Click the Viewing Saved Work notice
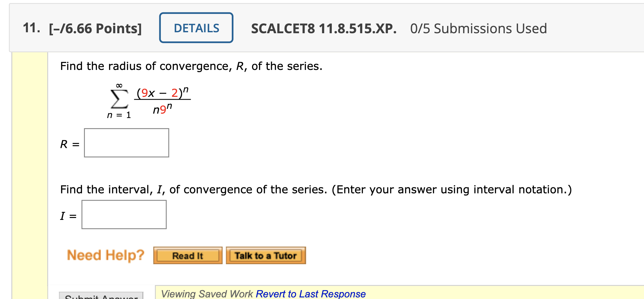644x299 pixels. (207, 294)
